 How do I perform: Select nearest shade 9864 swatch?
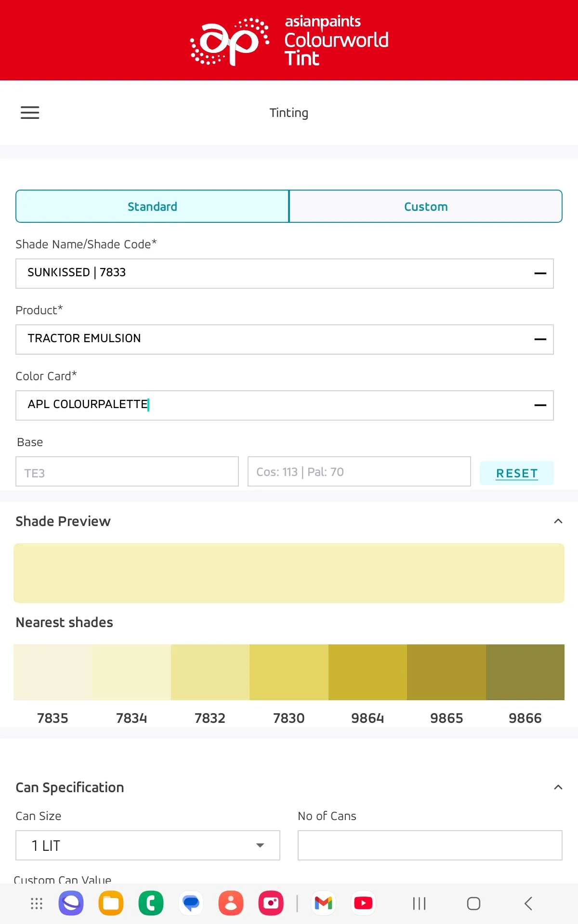point(368,672)
